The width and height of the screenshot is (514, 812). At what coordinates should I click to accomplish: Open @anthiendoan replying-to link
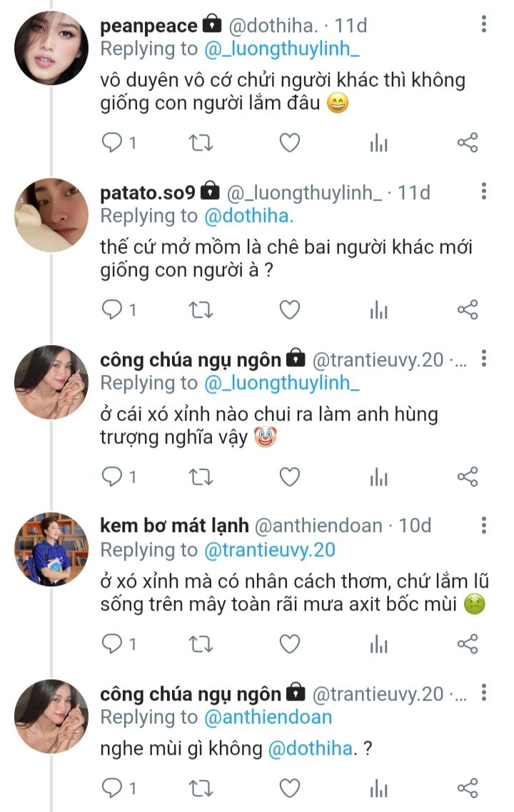coord(267,717)
